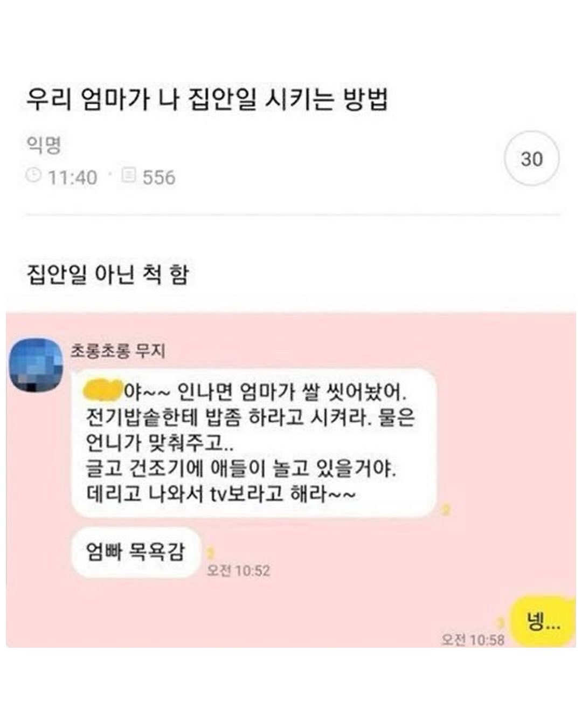
Task: Click the clock icon beside 11:40
Action: click(34, 175)
